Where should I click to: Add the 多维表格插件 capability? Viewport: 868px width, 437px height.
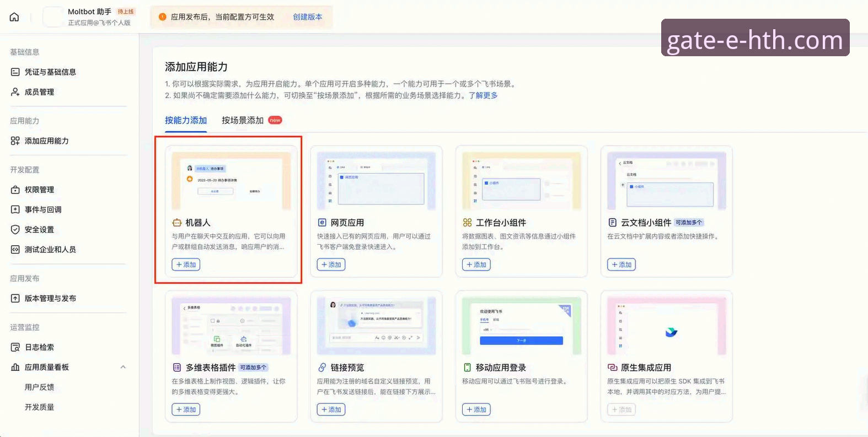[186, 409]
